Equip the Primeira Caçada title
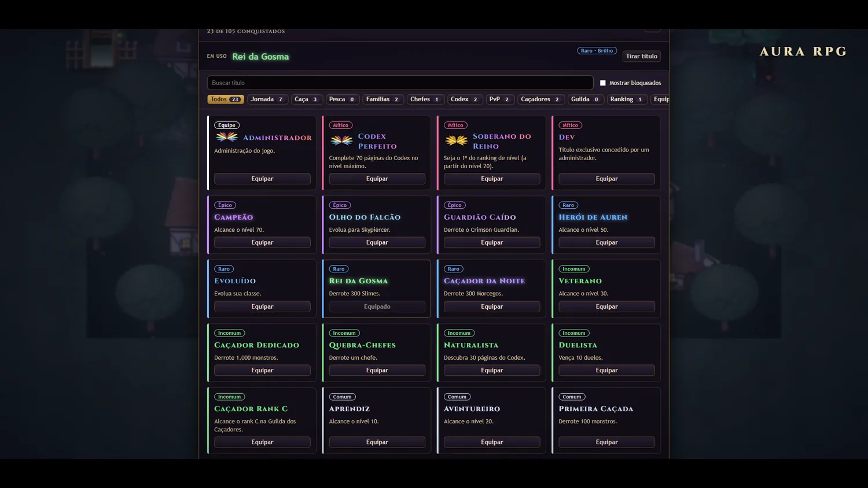This screenshot has width=868, height=488. [606, 442]
